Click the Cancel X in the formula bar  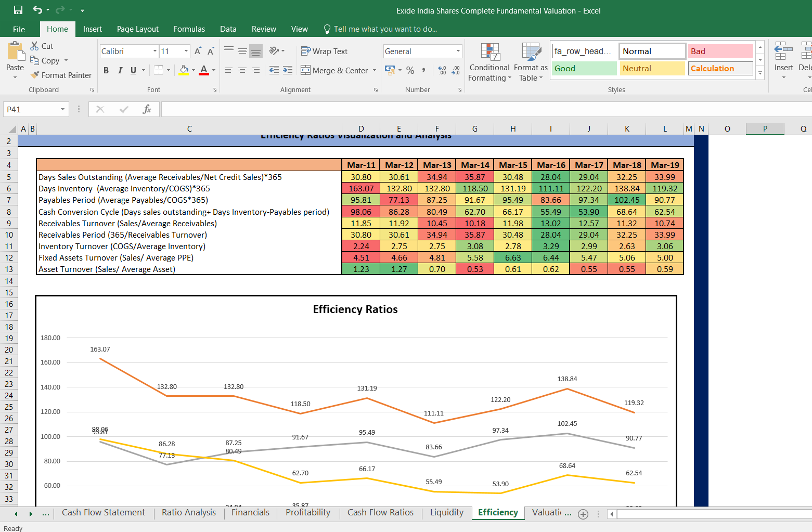tap(100, 109)
